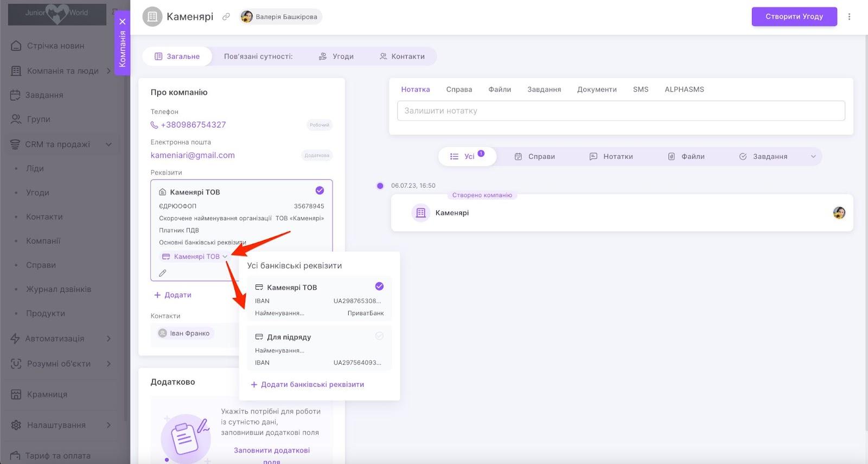
Task: Click the Залишити нотатку input field
Action: (x=621, y=111)
